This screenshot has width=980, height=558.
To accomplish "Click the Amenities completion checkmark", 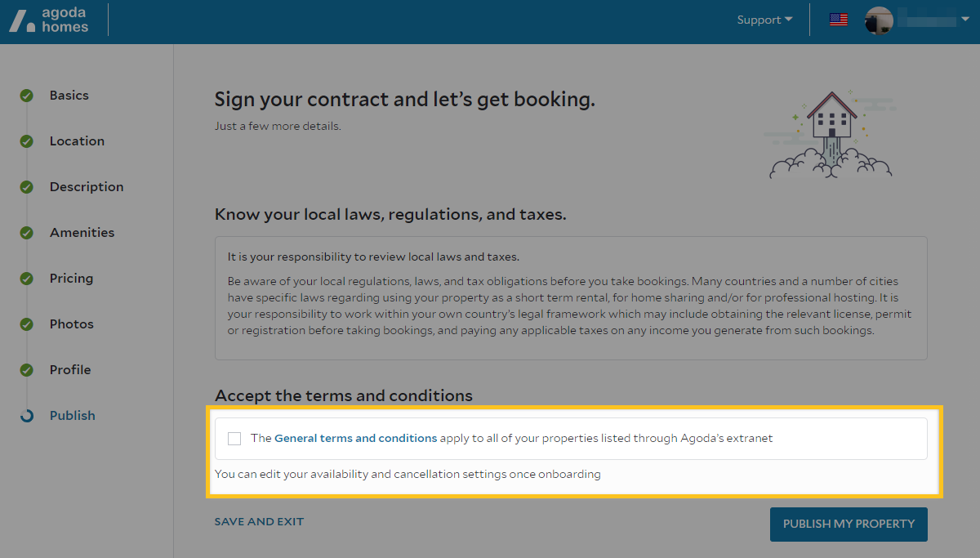I will pos(27,232).
